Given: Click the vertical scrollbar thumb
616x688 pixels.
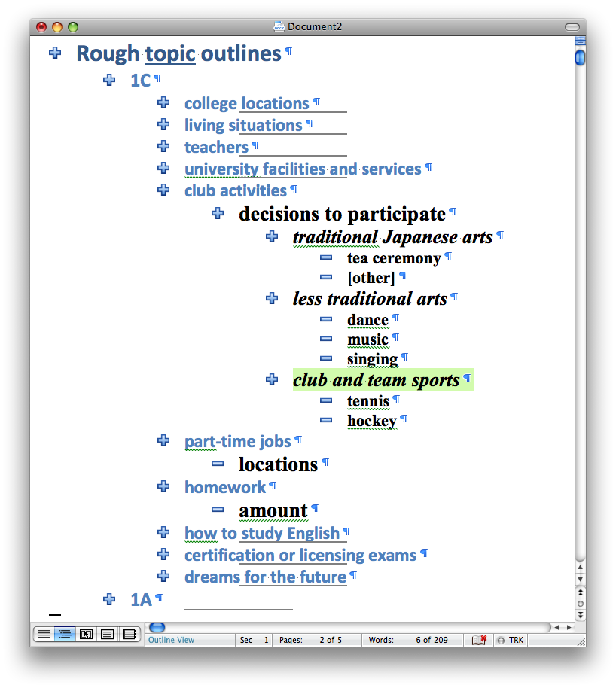Looking at the screenshot, I should (x=579, y=58).
